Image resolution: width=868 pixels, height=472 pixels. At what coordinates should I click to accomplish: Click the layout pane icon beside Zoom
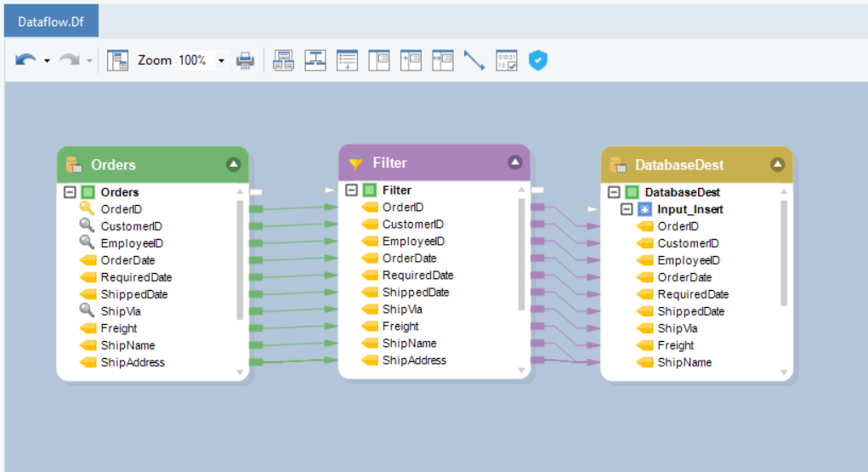tap(117, 60)
